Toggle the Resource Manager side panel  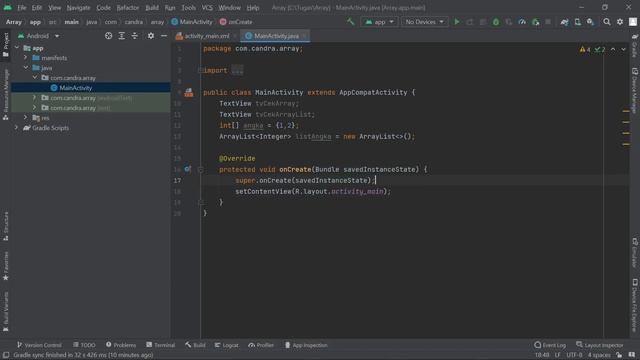[x=6, y=94]
